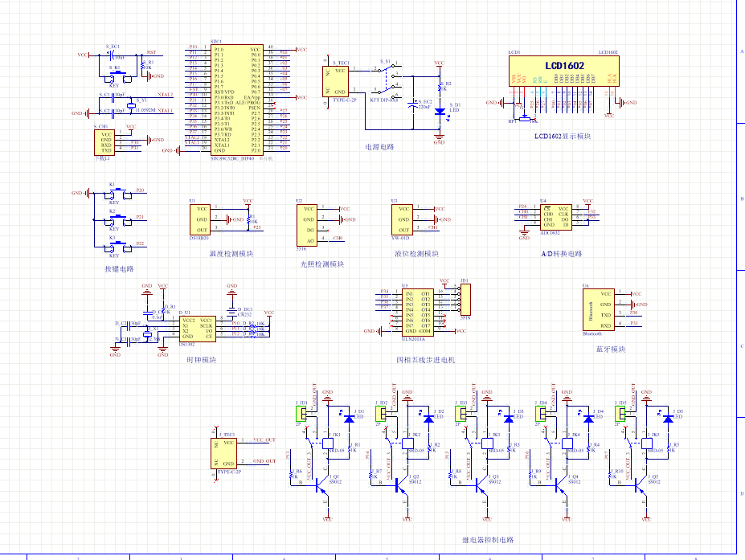745x560 pixels.
Task: Select the LCD1602 display component
Action: click(x=563, y=71)
